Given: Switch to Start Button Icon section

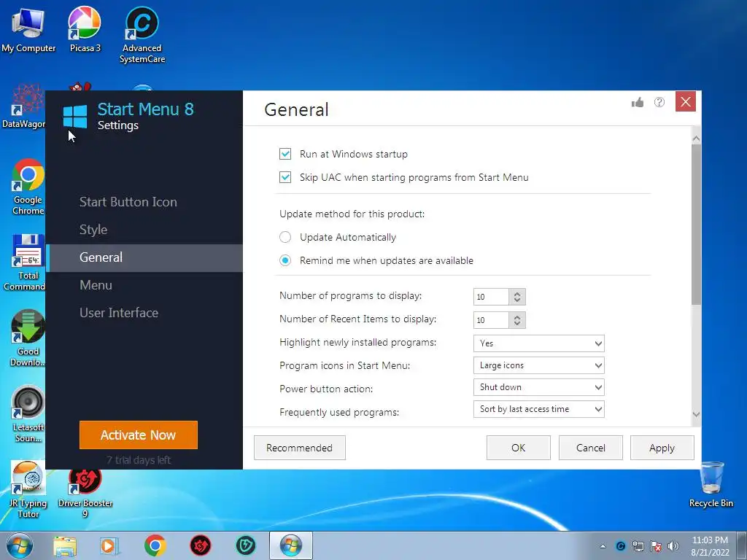Looking at the screenshot, I should [x=144, y=202].
